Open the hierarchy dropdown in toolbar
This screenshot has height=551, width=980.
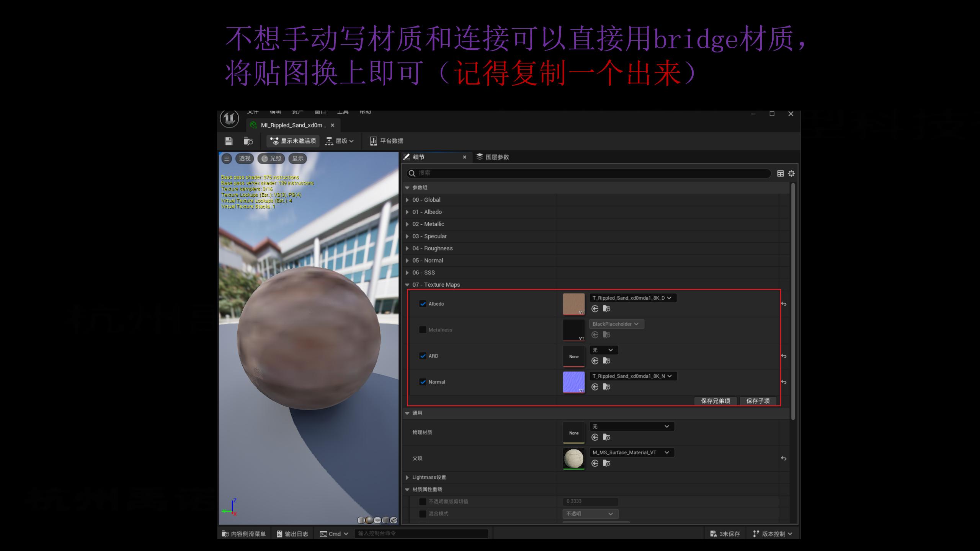click(339, 141)
